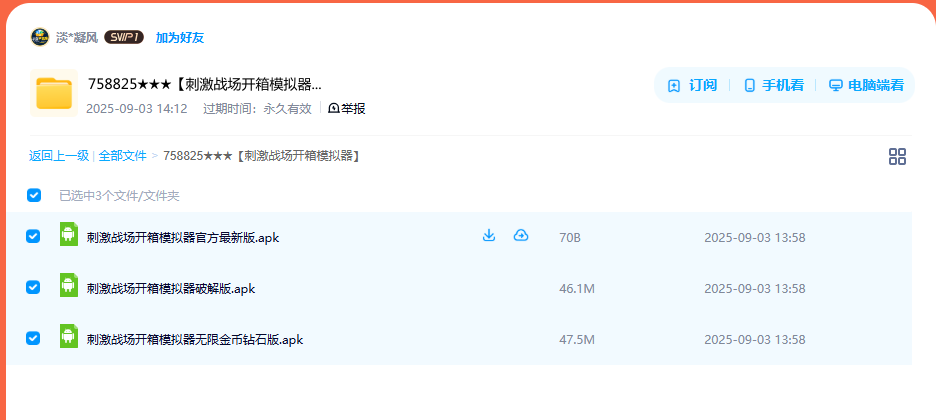Add user as friend via 加为好友

[180, 38]
